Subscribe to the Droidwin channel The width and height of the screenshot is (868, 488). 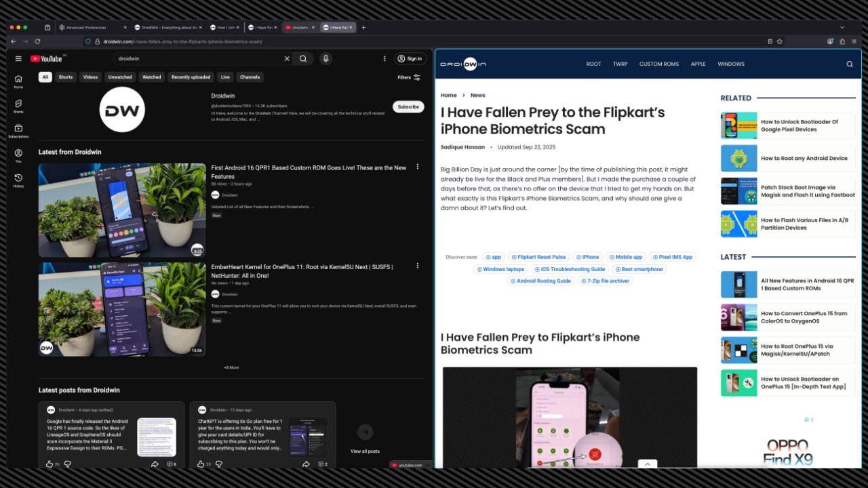(x=408, y=106)
